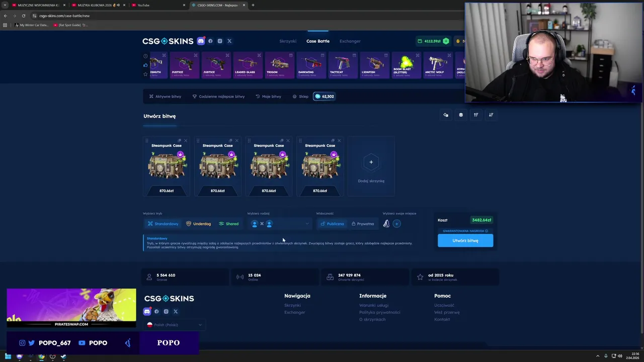Open the Arctic Wolf drop card
Image resolution: width=644 pixels, height=362 pixels.
[438, 65]
